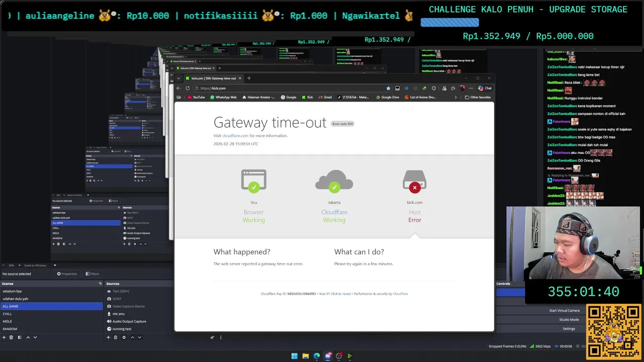Open the Google Drive bookmark

[387, 97]
